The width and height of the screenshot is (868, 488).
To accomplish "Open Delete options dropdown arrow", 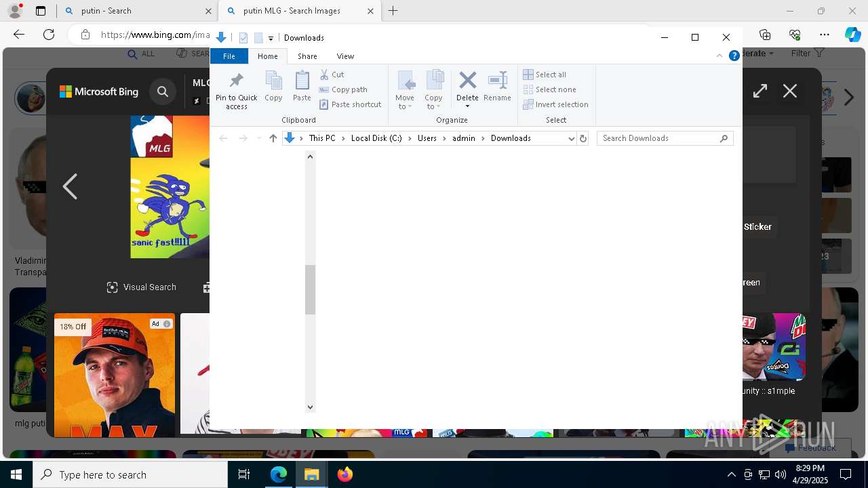I will (x=467, y=107).
